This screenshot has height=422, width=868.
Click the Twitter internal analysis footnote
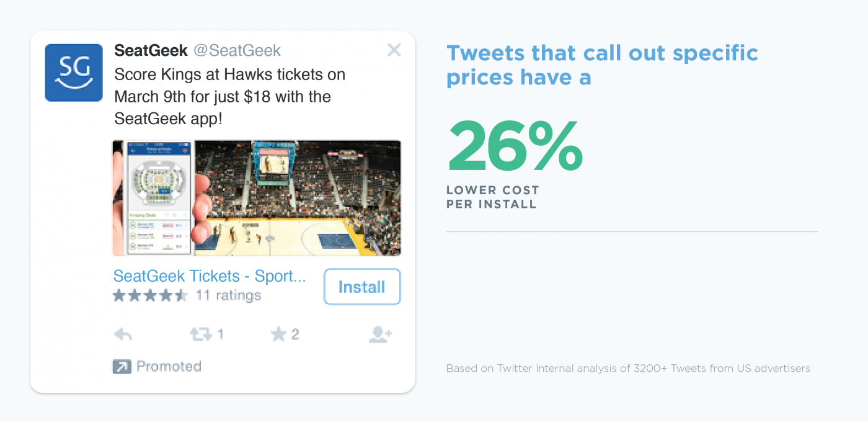(627, 369)
